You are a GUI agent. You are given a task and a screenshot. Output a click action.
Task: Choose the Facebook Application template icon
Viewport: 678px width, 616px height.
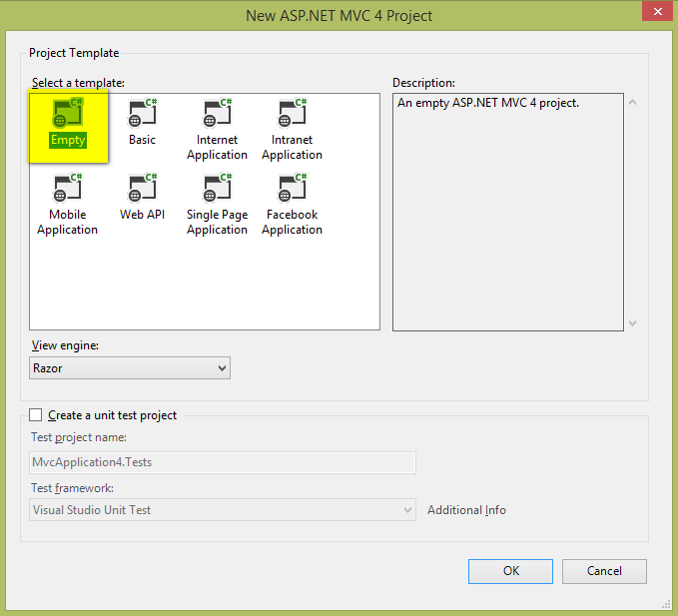(x=293, y=188)
